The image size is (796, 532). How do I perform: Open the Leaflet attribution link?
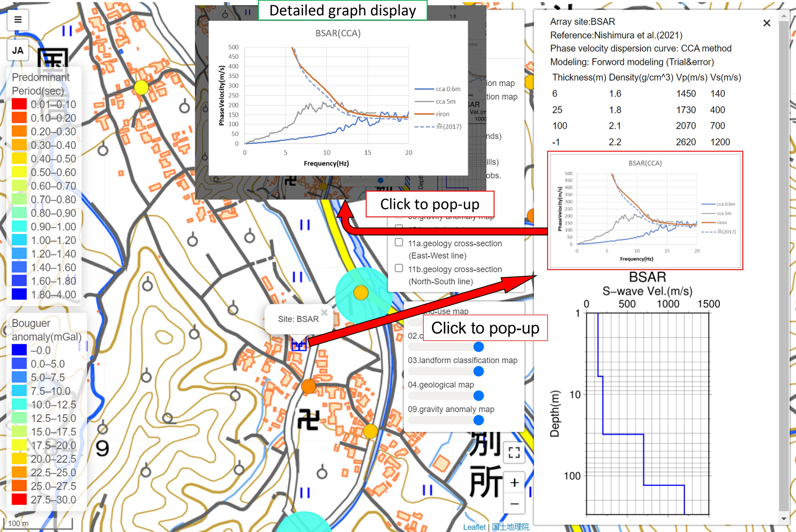474,527
